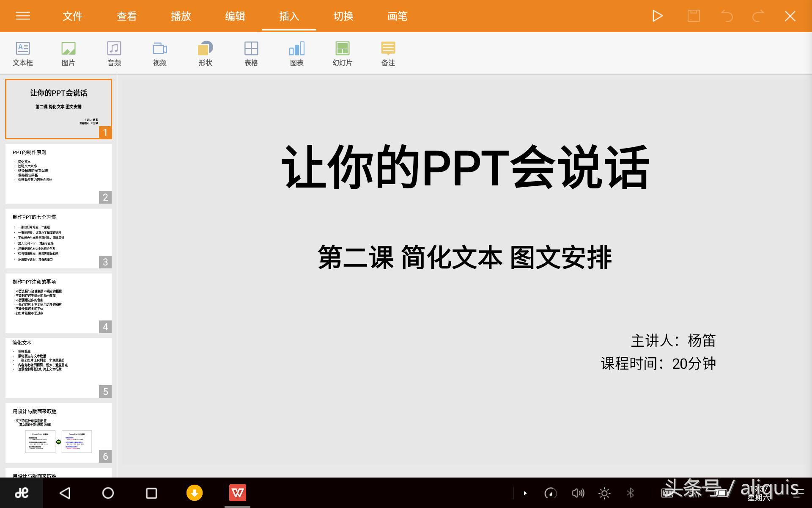Open the hamburger menu

(23, 16)
